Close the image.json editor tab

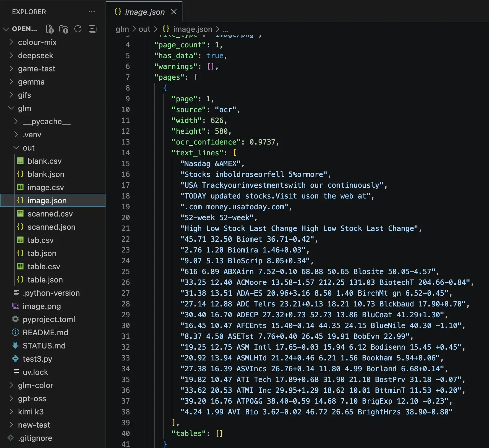click(x=174, y=12)
